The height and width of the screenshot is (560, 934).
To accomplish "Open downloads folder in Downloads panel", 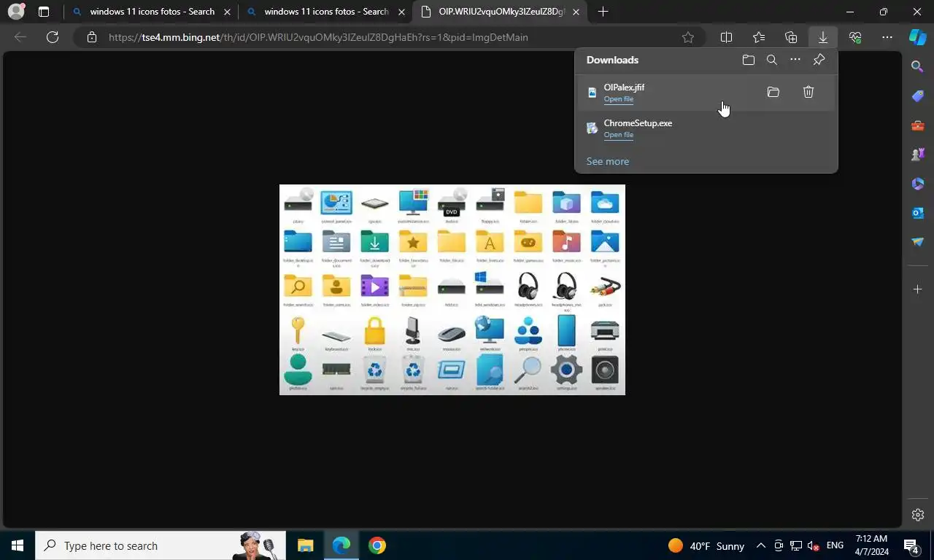I will pos(749,60).
